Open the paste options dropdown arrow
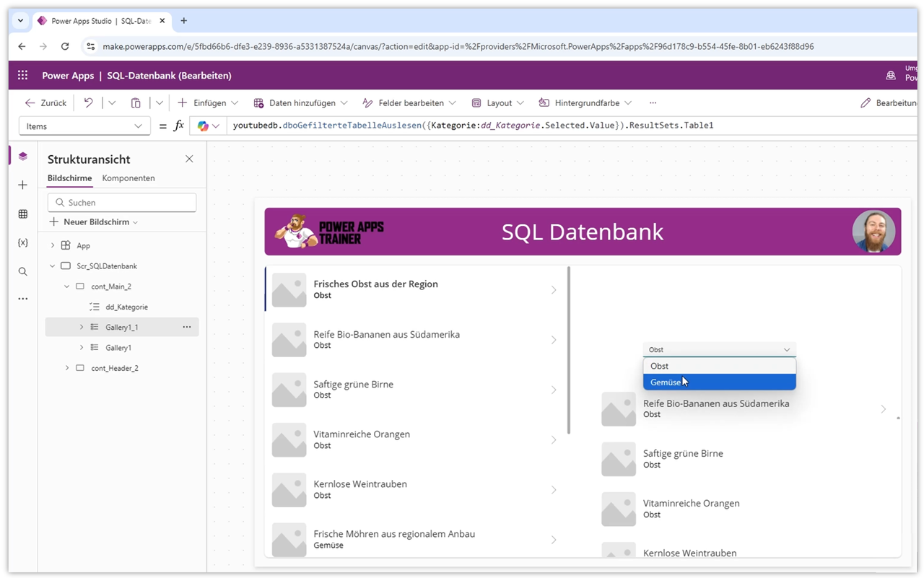924x578 pixels. click(160, 102)
